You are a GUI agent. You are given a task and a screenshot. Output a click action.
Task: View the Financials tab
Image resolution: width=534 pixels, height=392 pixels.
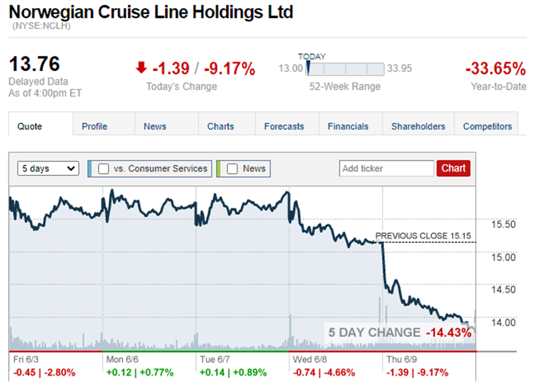(x=348, y=127)
